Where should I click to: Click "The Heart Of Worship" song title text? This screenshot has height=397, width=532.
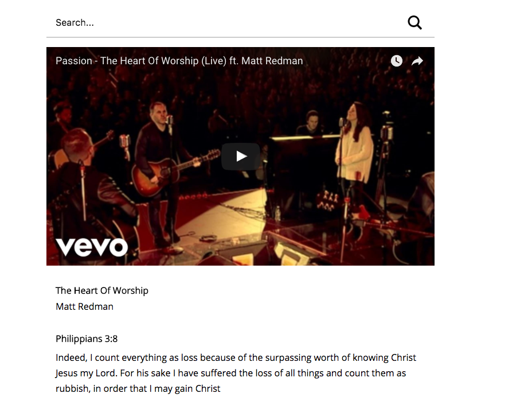coord(102,291)
